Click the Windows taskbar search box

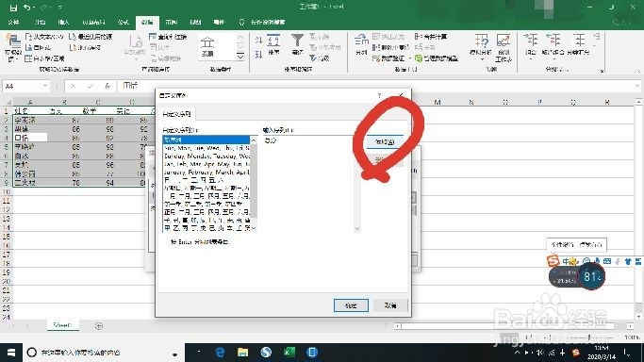[103, 353]
